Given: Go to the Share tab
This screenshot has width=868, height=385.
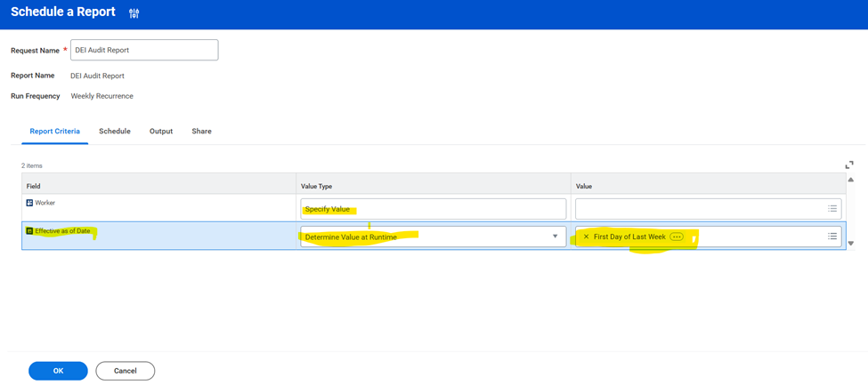Looking at the screenshot, I should tap(201, 132).
